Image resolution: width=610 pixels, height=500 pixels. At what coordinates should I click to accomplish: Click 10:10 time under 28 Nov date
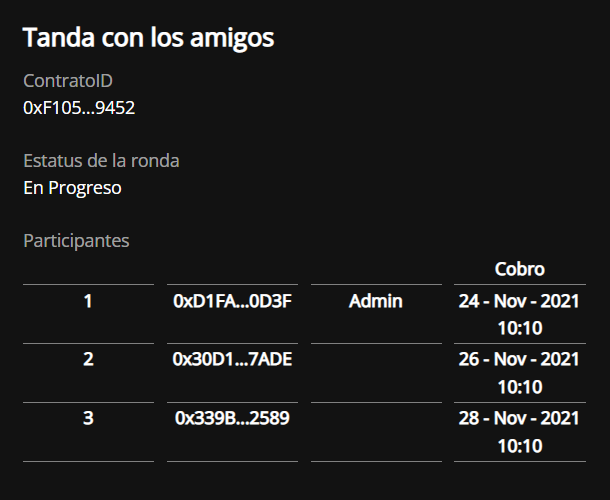(520, 446)
